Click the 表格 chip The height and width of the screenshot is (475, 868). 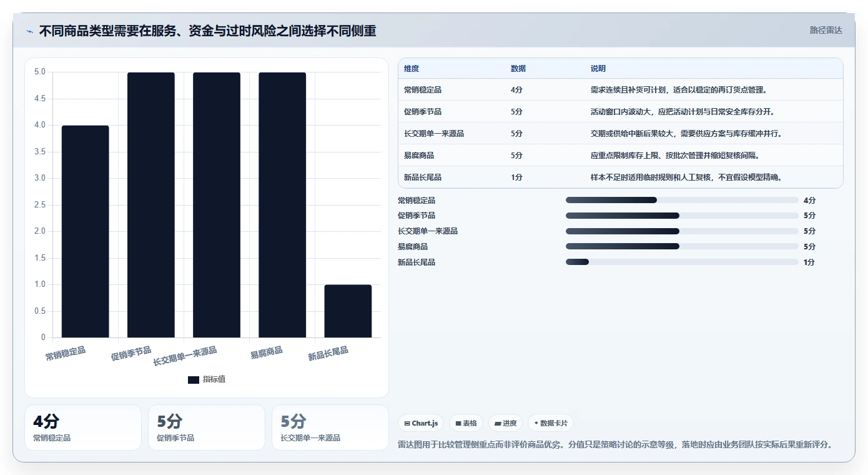[x=466, y=423]
